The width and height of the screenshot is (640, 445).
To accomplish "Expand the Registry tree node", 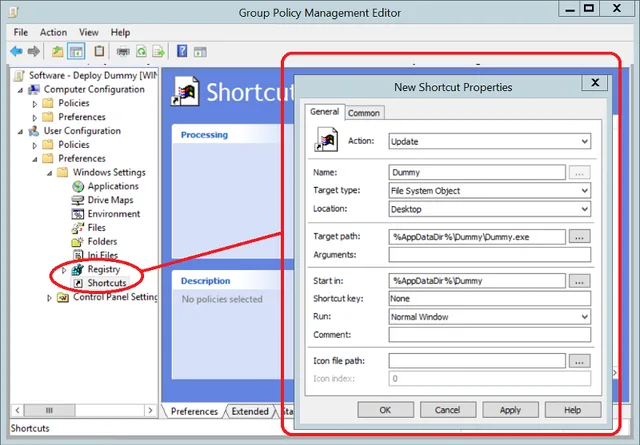I will [x=64, y=270].
